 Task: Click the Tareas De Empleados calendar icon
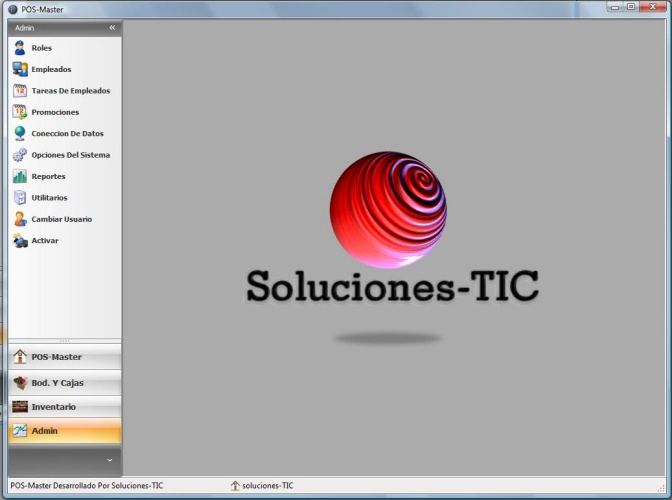pyautogui.click(x=20, y=90)
